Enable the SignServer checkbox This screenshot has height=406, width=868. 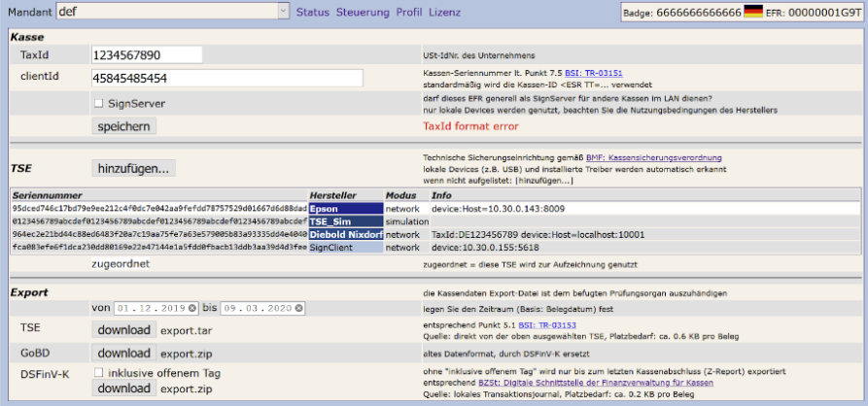tap(98, 103)
